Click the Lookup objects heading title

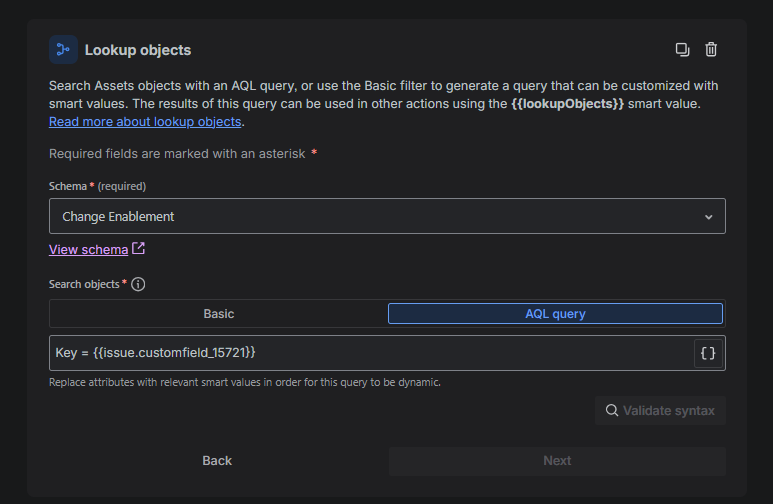point(138,50)
